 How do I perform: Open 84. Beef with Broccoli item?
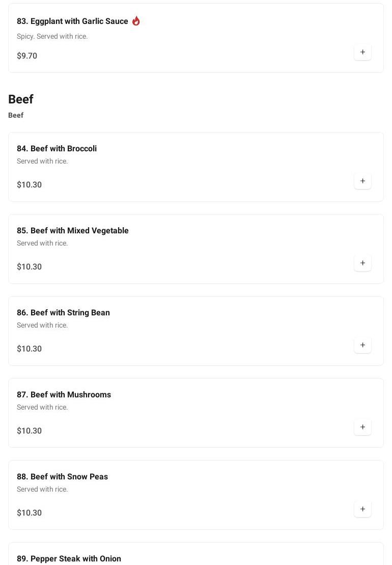click(x=57, y=149)
